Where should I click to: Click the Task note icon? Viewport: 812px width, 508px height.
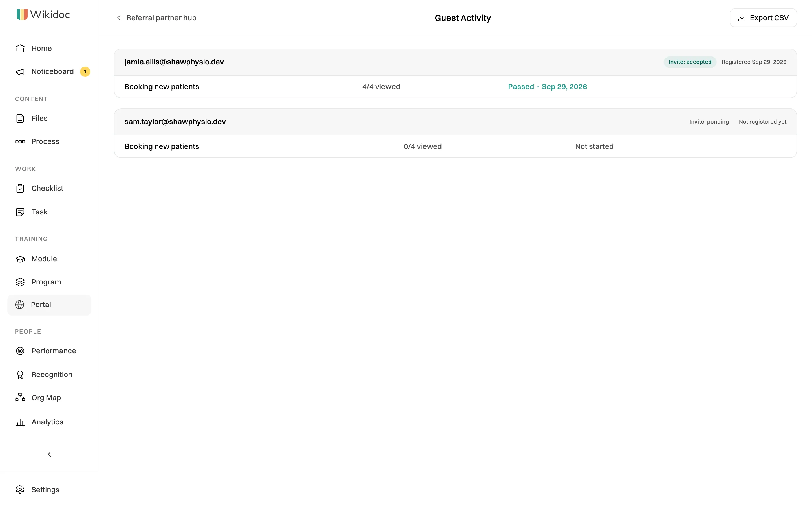pos(20,212)
